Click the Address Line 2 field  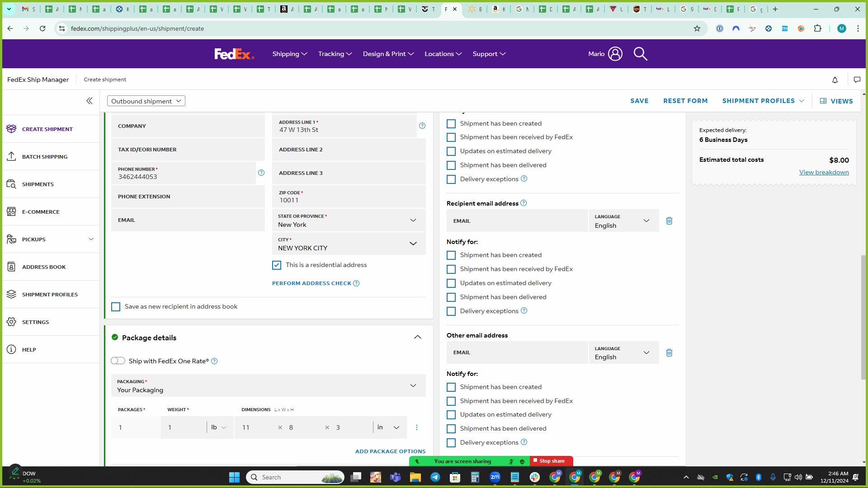349,150
